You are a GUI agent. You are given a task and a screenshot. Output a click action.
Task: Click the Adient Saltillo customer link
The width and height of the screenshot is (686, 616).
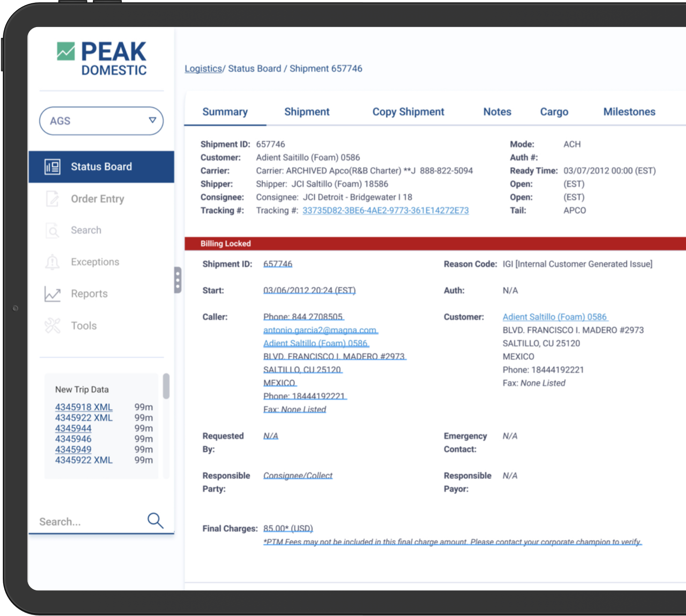pos(554,317)
